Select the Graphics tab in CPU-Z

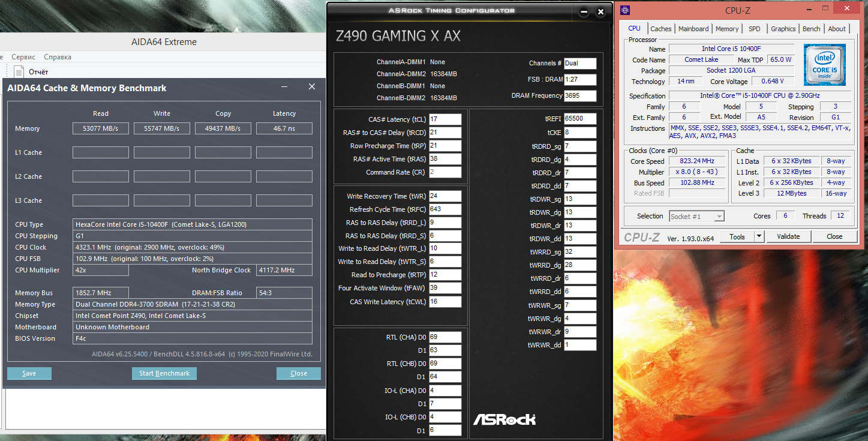click(783, 29)
